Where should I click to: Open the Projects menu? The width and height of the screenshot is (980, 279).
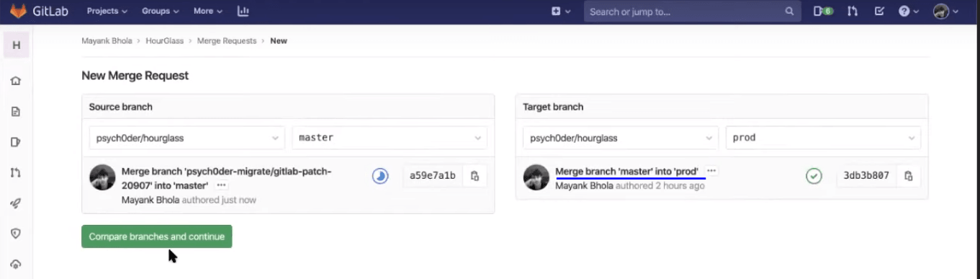(x=107, y=12)
